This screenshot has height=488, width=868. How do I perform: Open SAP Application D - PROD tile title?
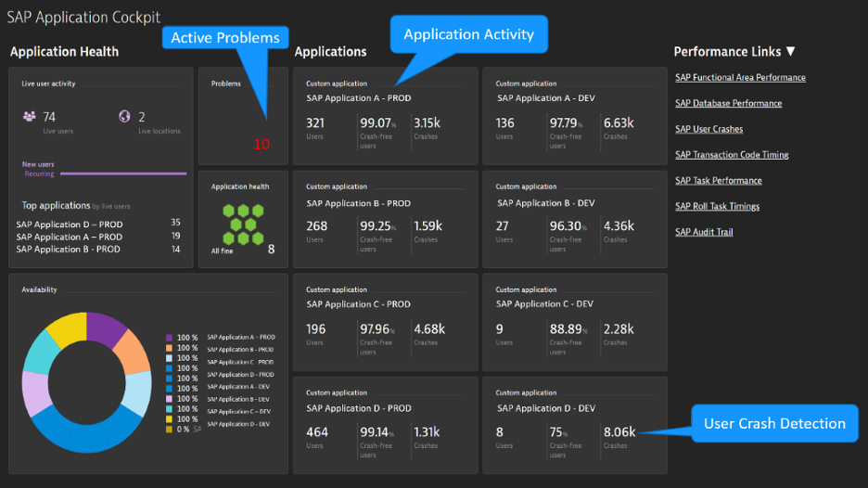pyautogui.click(x=359, y=408)
